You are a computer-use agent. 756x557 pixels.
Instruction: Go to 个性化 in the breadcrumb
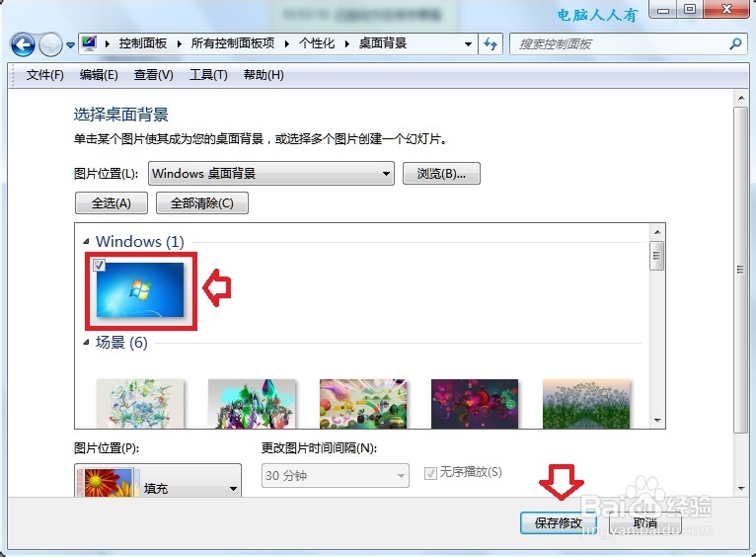coord(316,43)
